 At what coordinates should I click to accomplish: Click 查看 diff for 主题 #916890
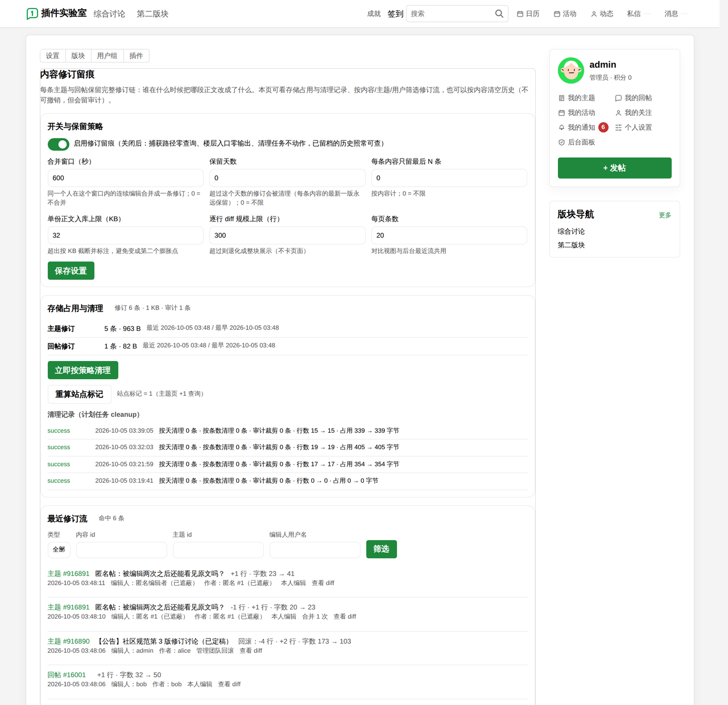coord(251,650)
